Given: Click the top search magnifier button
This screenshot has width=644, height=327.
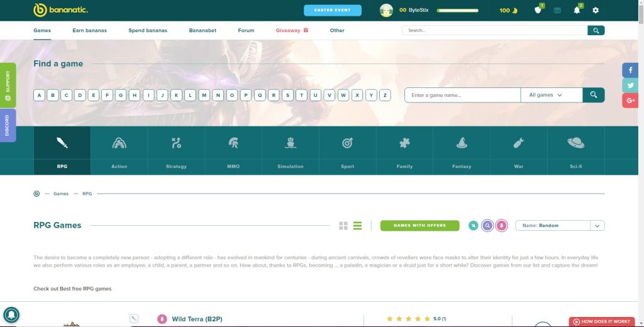Looking at the screenshot, I should tap(596, 30).
